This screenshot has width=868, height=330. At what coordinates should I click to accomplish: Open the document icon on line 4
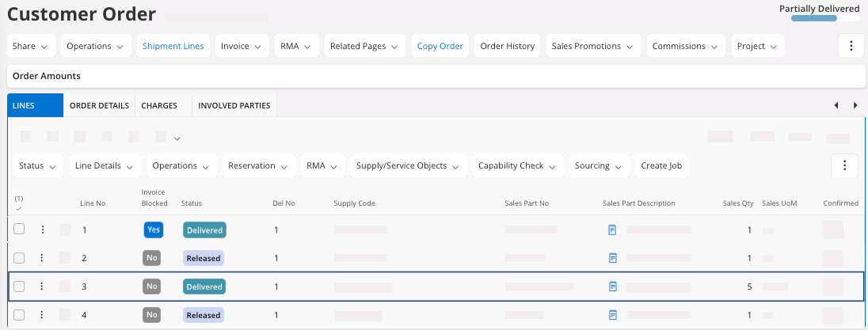[x=612, y=315]
